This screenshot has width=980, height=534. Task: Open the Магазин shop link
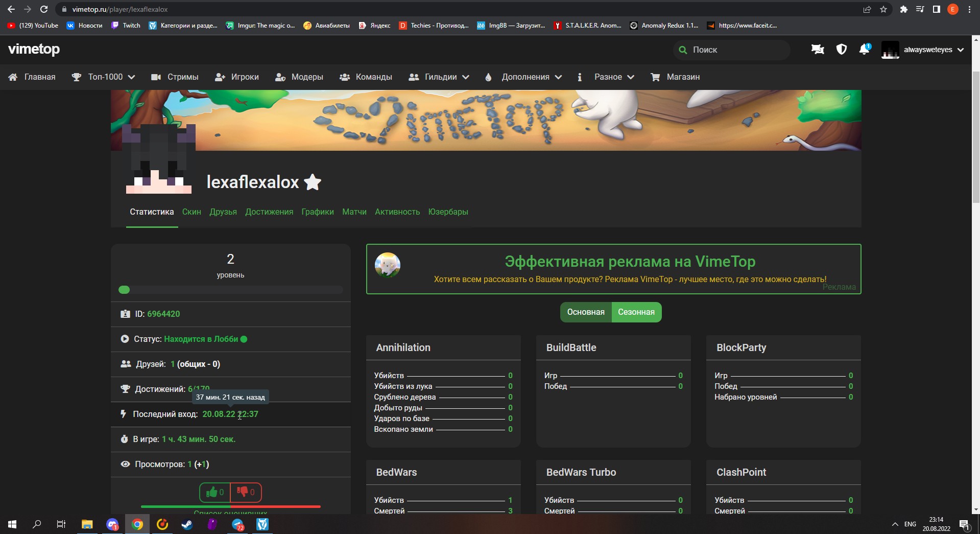pyautogui.click(x=676, y=77)
